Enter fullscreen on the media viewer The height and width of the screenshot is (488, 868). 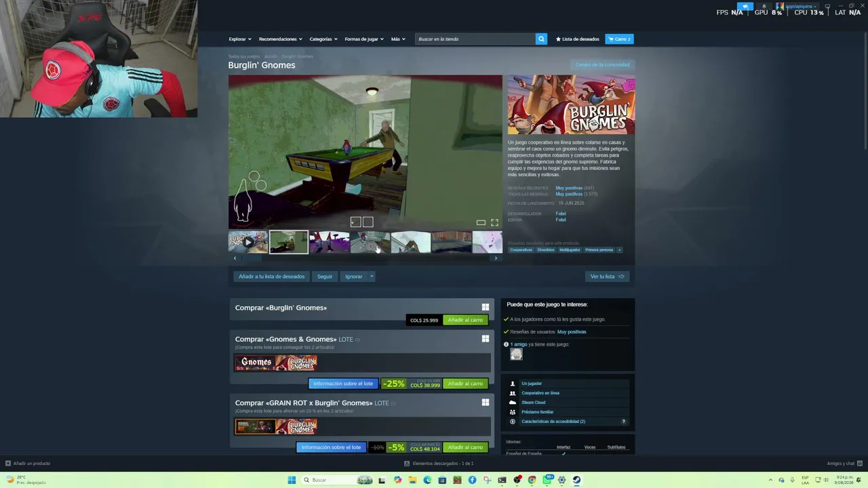494,222
